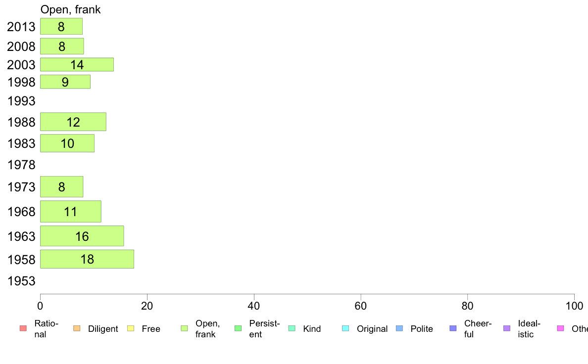Click the Idealistic legend purple swatch
Screen dimensions: 588x364
(x=507, y=328)
